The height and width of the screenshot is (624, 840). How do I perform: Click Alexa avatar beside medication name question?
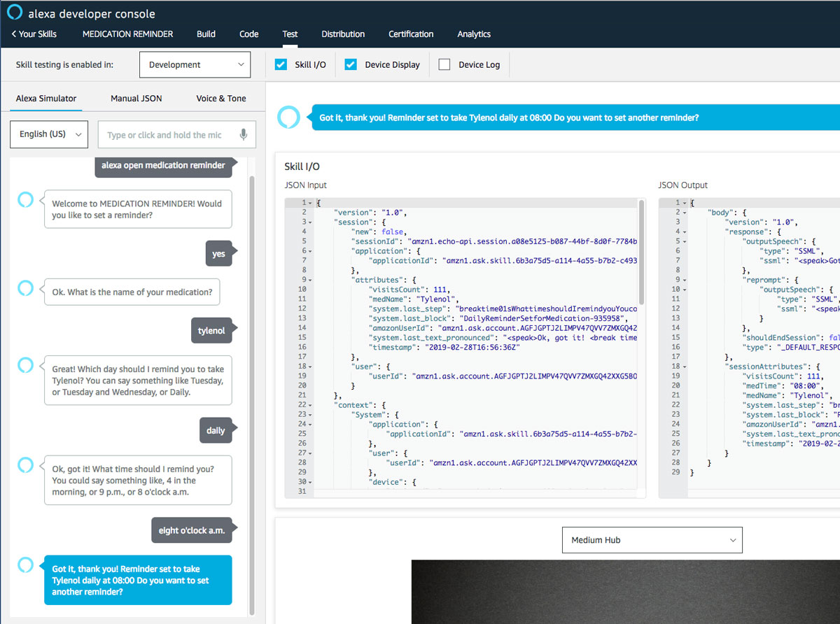25,288
